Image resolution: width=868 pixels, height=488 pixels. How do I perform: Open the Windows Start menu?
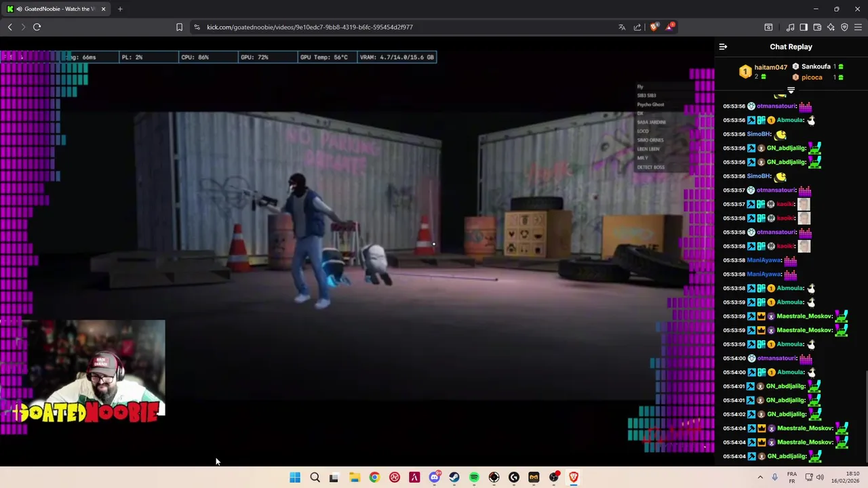point(295,478)
